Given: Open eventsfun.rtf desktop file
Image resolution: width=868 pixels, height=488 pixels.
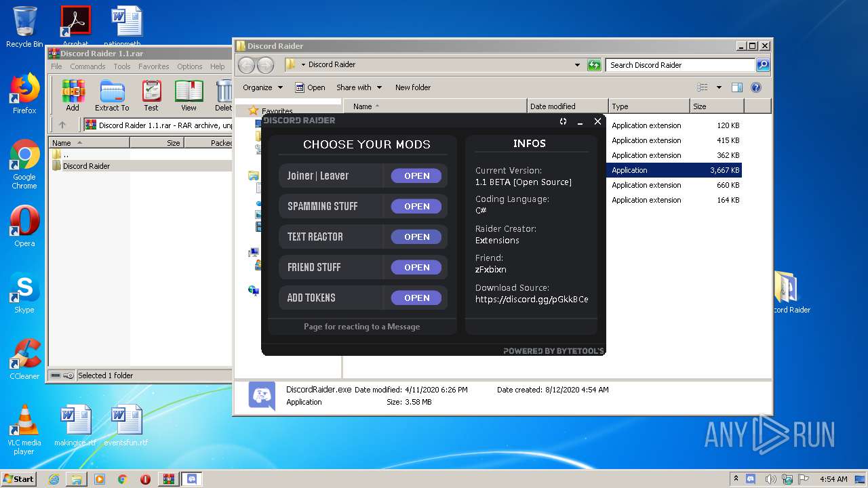Looking at the screenshot, I should [126, 426].
